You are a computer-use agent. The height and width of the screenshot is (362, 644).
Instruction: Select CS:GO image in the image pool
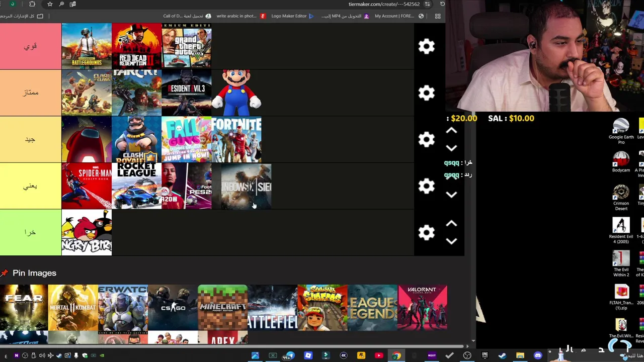point(173,308)
